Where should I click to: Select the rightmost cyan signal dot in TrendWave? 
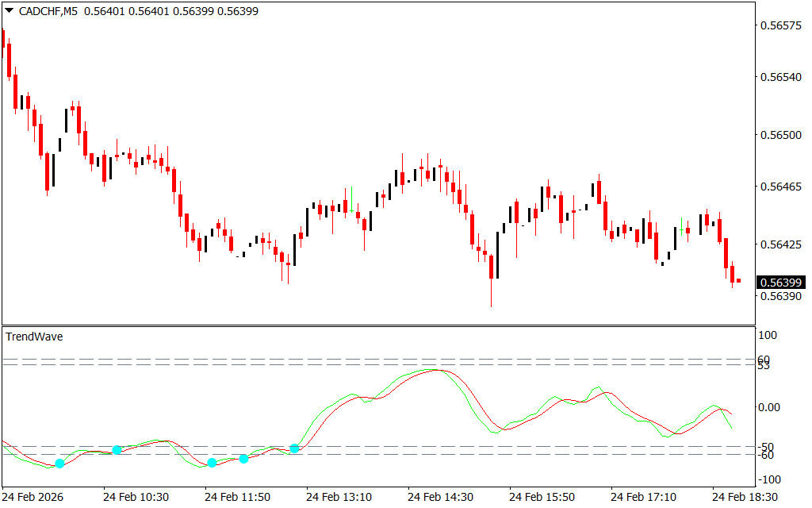pos(294,448)
